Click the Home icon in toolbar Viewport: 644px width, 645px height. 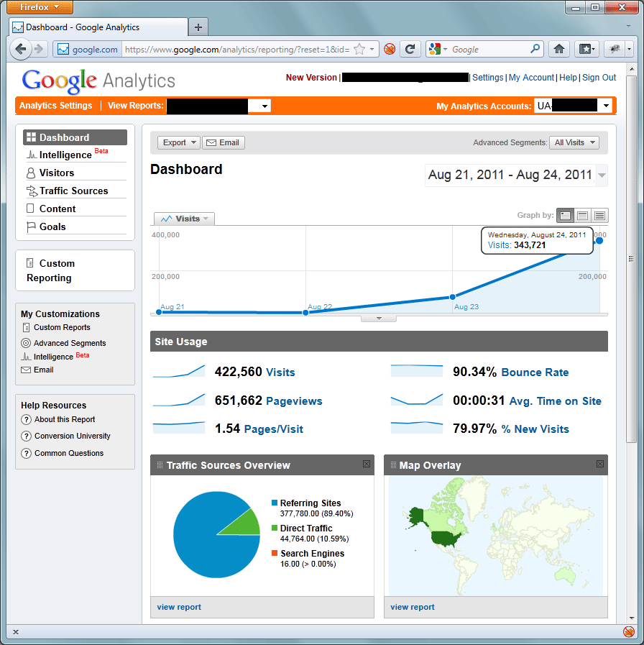point(559,50)
